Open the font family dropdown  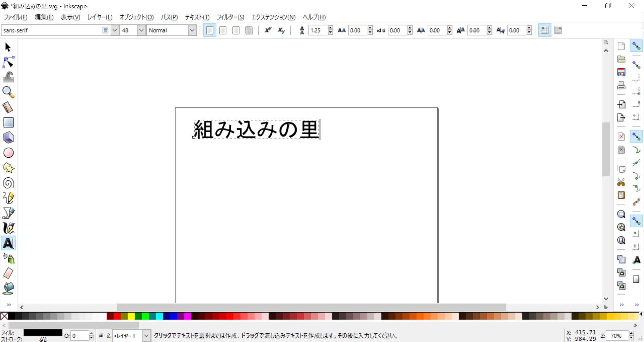115,30
